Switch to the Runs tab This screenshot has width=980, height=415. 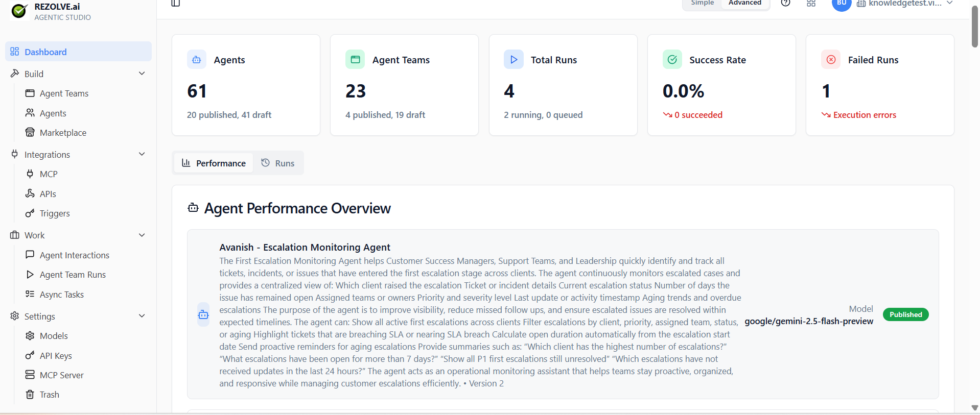click(278, 163)
